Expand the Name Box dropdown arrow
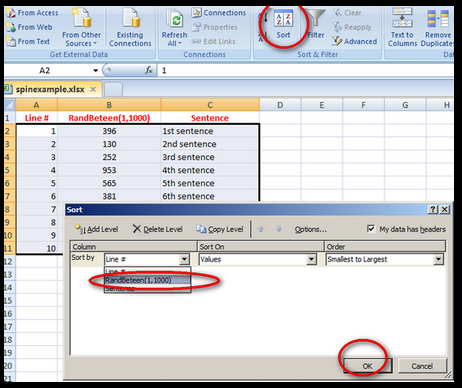 [96, 70]
